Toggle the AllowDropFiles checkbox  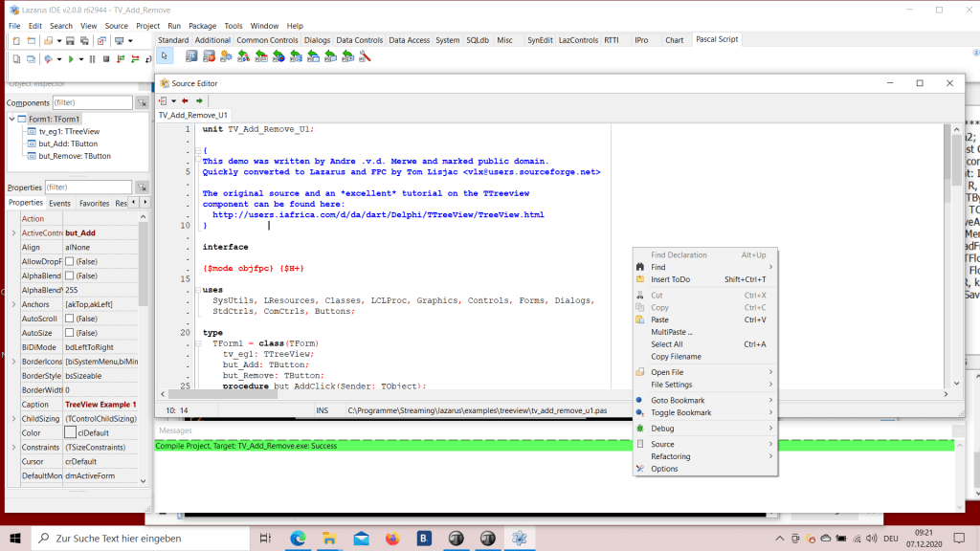[70, 261]
